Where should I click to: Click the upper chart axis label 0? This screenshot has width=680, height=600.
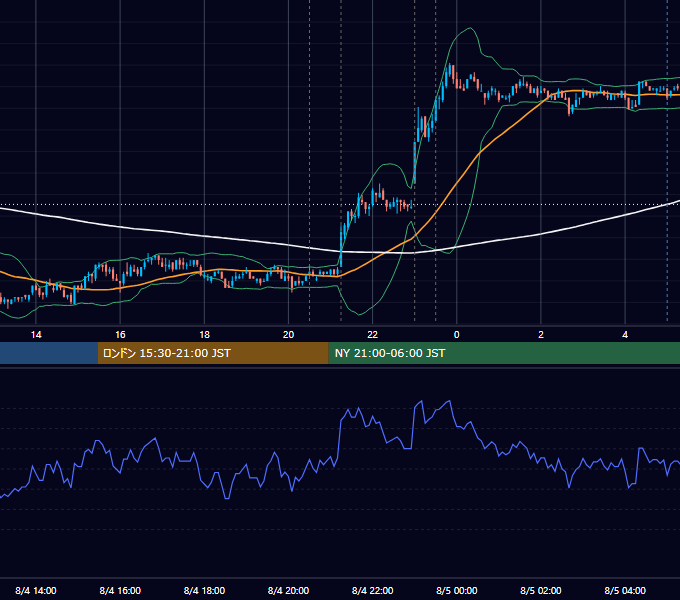457,335
